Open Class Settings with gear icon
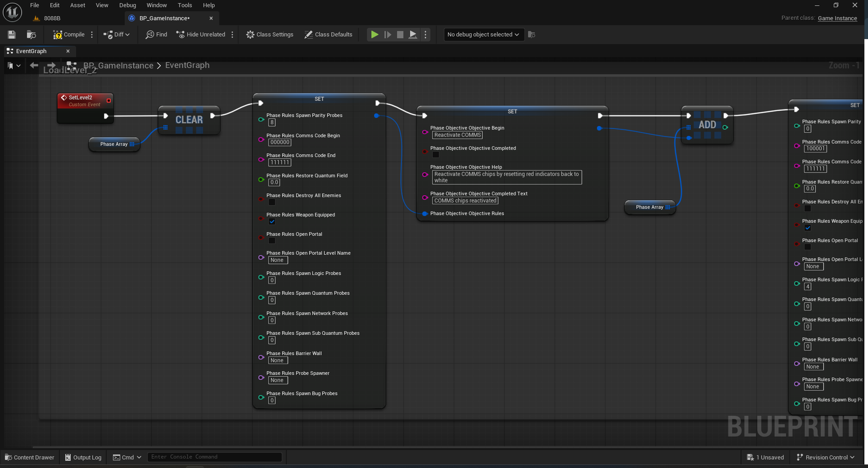868x468 pixels. [x=269, y=35]
